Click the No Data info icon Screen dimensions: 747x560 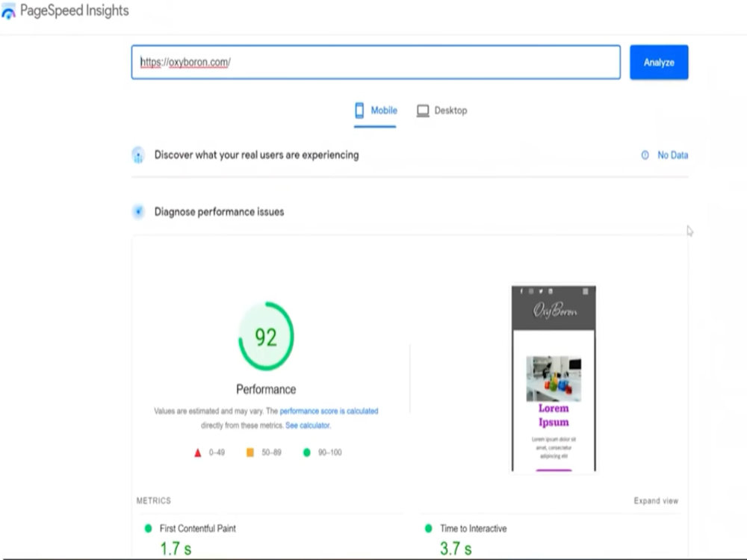pyautogui.click(x=645, y=155)
